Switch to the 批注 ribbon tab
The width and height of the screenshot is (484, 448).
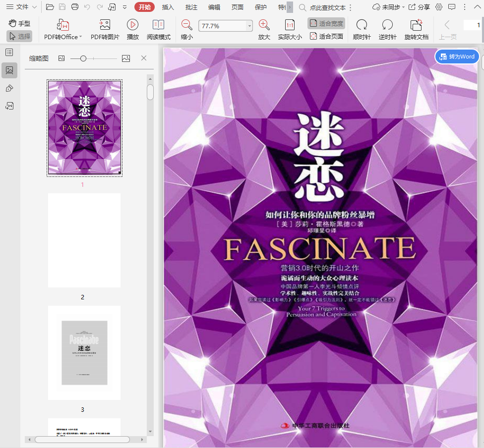tap(191, 7)
